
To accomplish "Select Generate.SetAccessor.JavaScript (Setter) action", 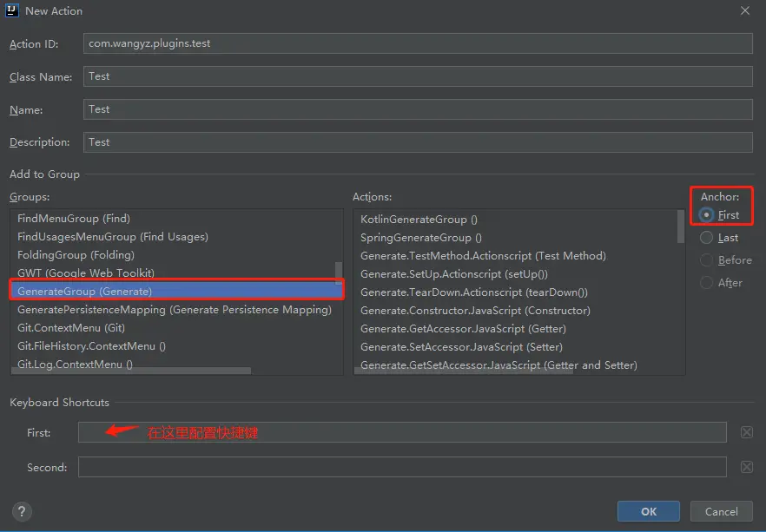I will 519,347.
